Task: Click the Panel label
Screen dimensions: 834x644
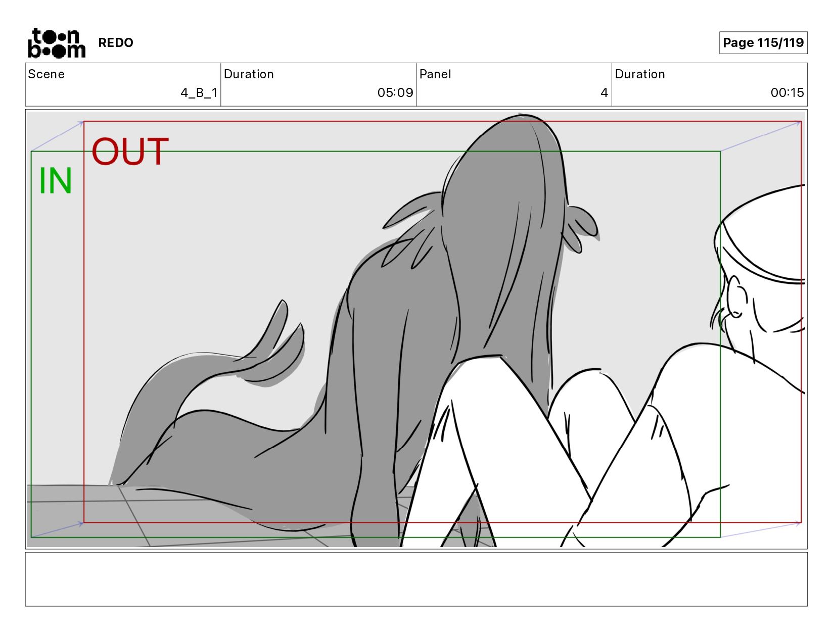Action: coord(435,74)
